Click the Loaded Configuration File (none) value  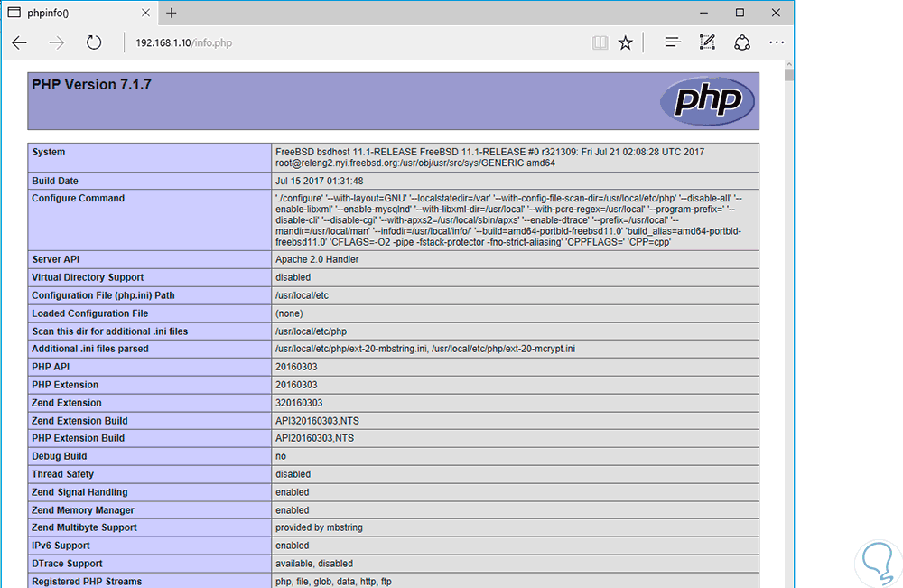click(x=289, y=313)
